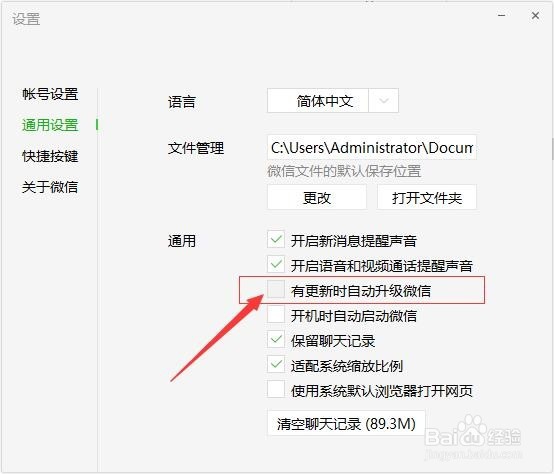
Task: Click 清空聊天记录 (89.3M) button
Action: tap(346, 423)
